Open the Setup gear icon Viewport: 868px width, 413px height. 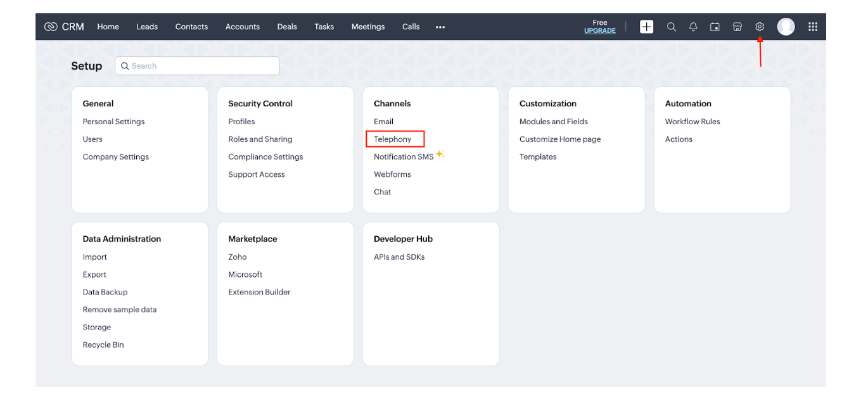(x=760, y=27)
